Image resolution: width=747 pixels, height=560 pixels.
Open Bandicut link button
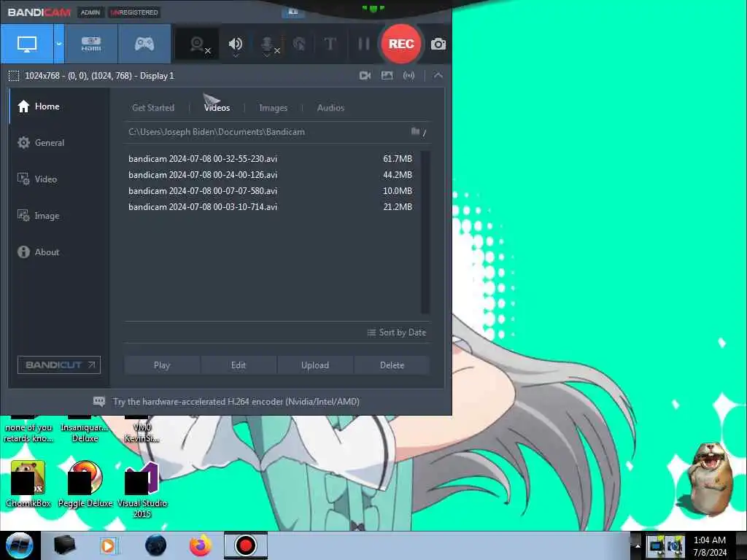(x=59, y=365)
